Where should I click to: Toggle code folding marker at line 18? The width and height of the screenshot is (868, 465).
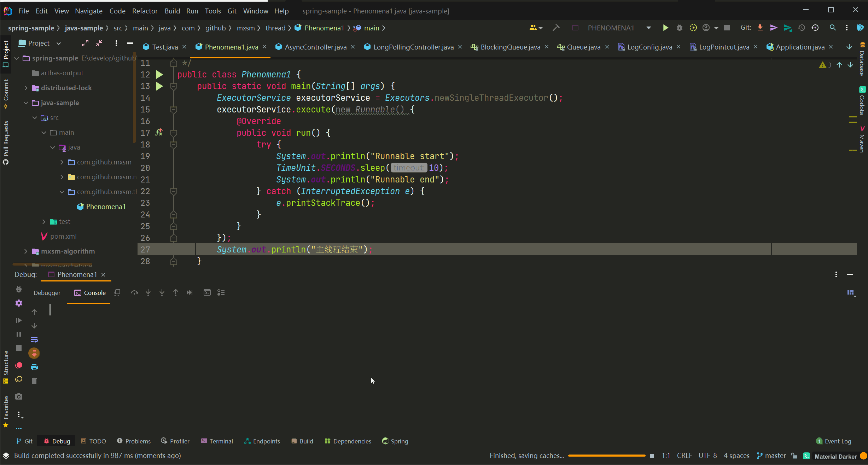click(x=174, y=145)
